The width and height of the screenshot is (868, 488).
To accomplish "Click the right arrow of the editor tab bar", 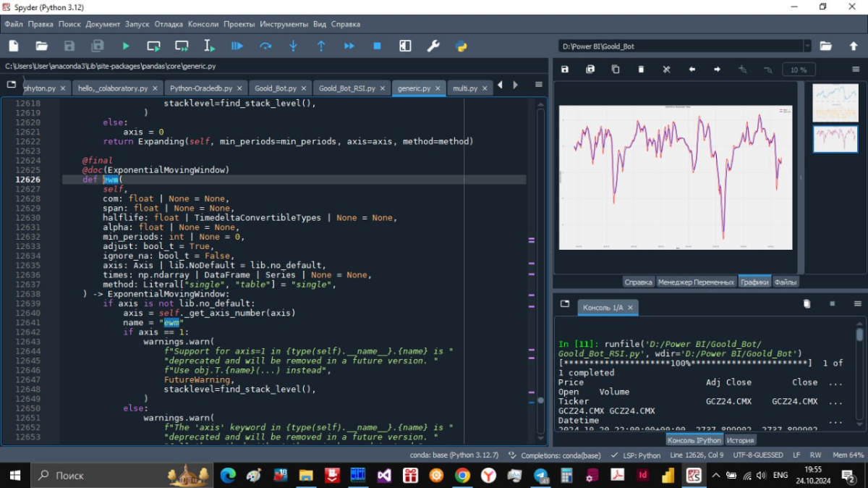I will (516, 85).
